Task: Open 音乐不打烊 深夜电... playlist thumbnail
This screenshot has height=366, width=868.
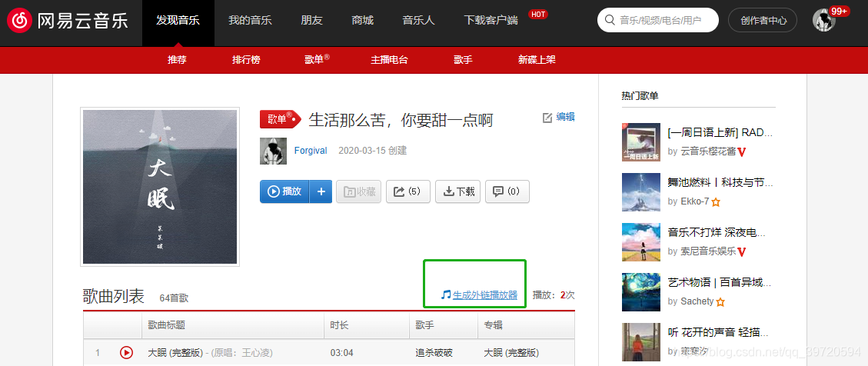Action: click(641, 242)
